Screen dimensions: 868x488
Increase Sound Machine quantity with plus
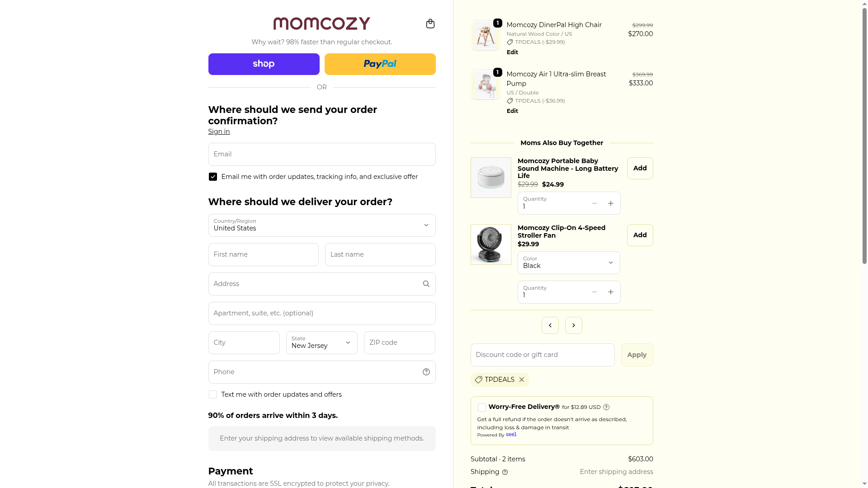(611, 203)
